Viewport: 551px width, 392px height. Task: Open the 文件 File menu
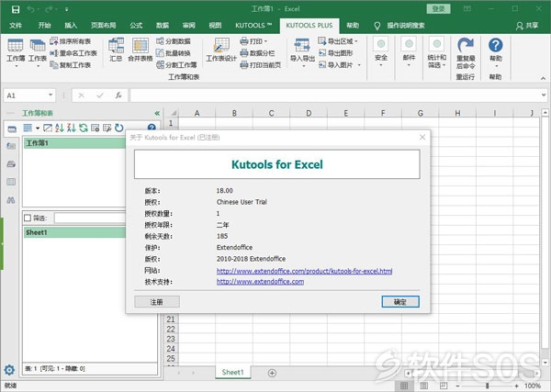(16, 26)
